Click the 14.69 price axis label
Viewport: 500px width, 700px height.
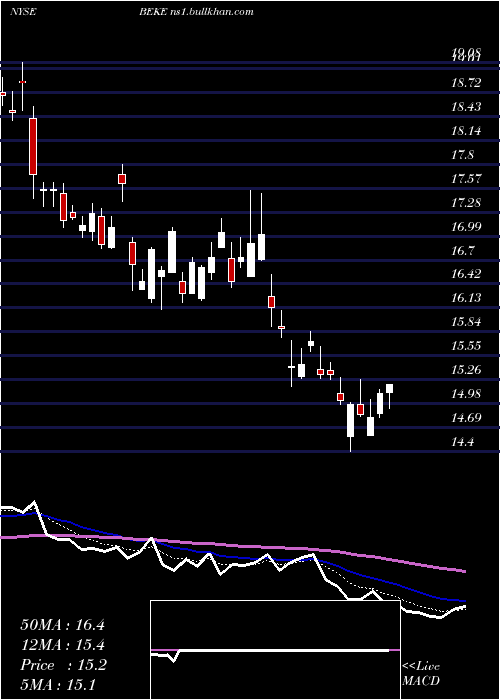click(467, 418)
